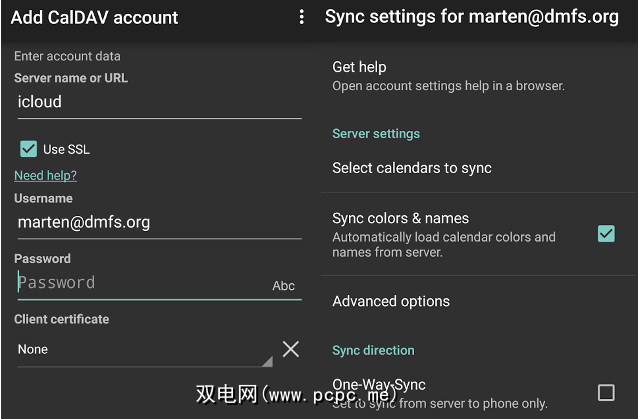Tap the Password input field

(140, 283)
